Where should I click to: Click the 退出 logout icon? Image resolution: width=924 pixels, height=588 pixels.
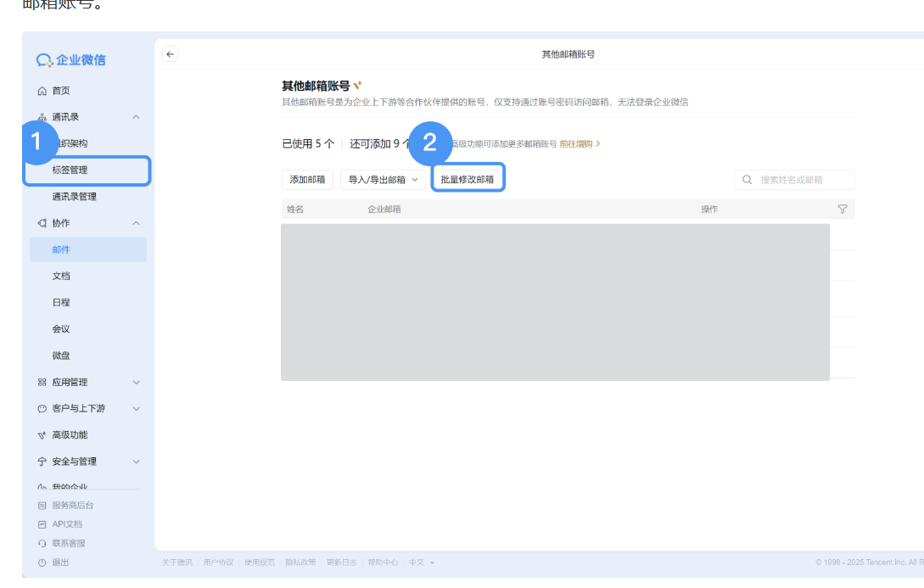[x=42, y=562]
